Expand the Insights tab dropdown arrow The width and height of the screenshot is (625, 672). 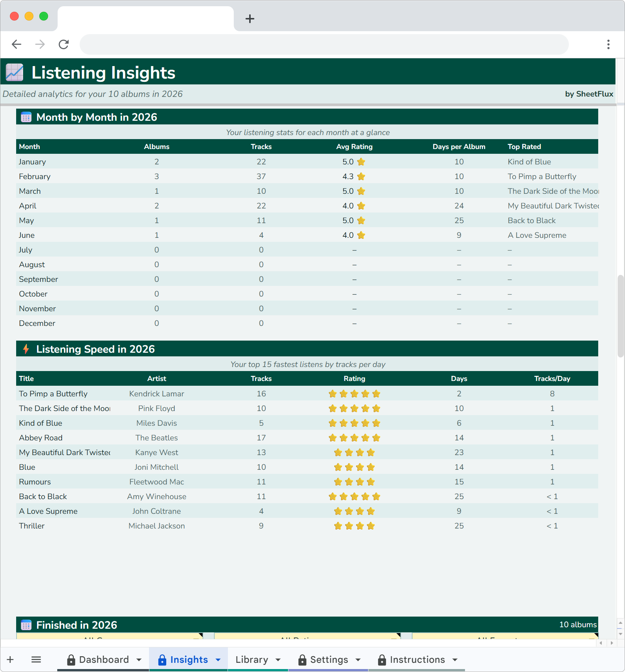pyautogui.click(x=217, y=660)
